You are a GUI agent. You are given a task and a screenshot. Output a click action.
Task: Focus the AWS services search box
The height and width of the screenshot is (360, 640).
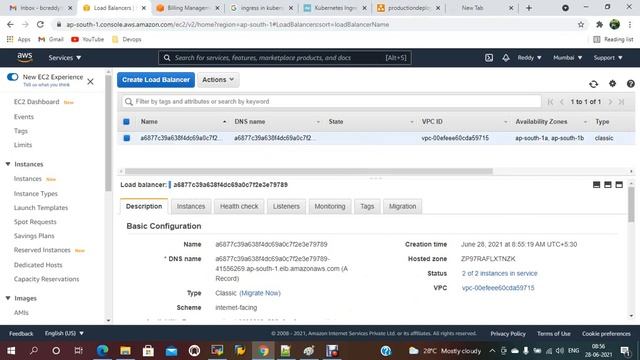click(x=284, y=58)
